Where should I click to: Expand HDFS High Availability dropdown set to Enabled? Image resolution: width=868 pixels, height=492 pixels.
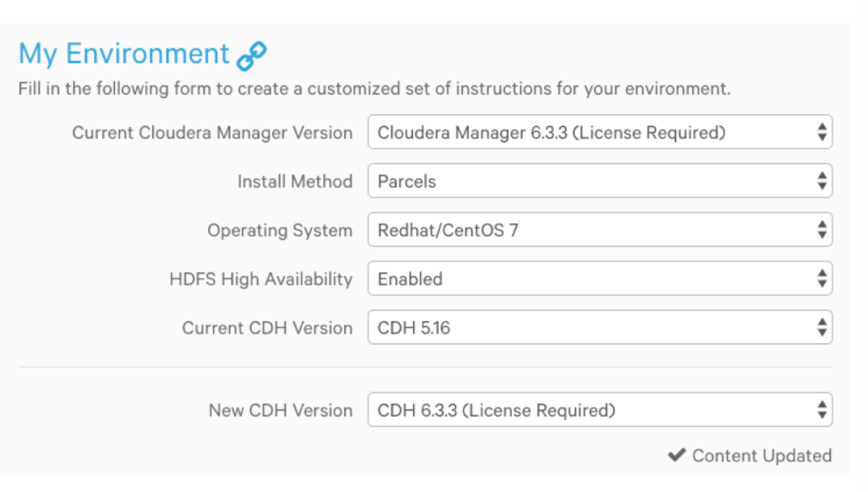pyautogui.click(x=599, y=279)
